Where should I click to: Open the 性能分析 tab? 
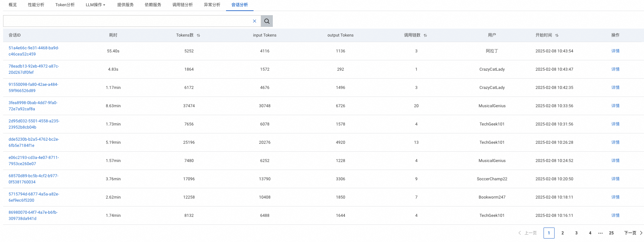click(x=36, y=5)
